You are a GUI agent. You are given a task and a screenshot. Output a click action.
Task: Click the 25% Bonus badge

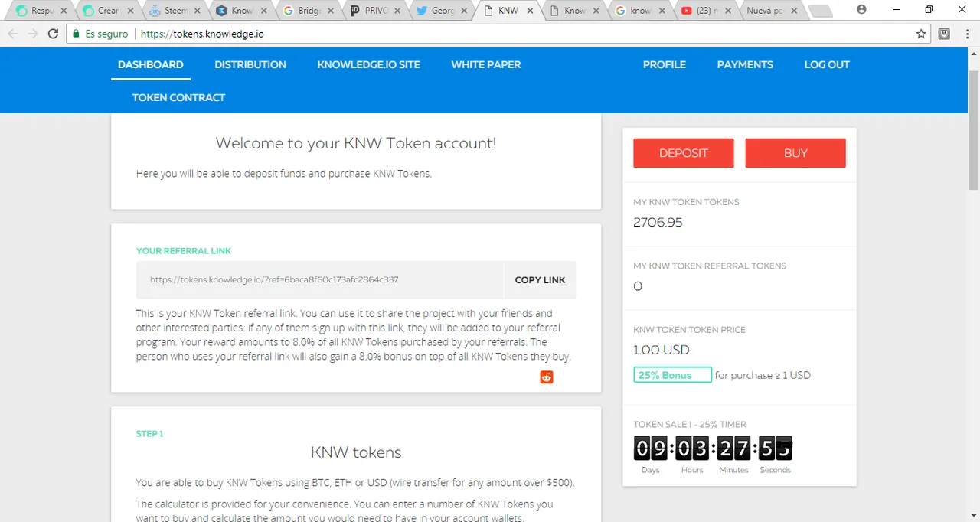[x=672, y=375]
